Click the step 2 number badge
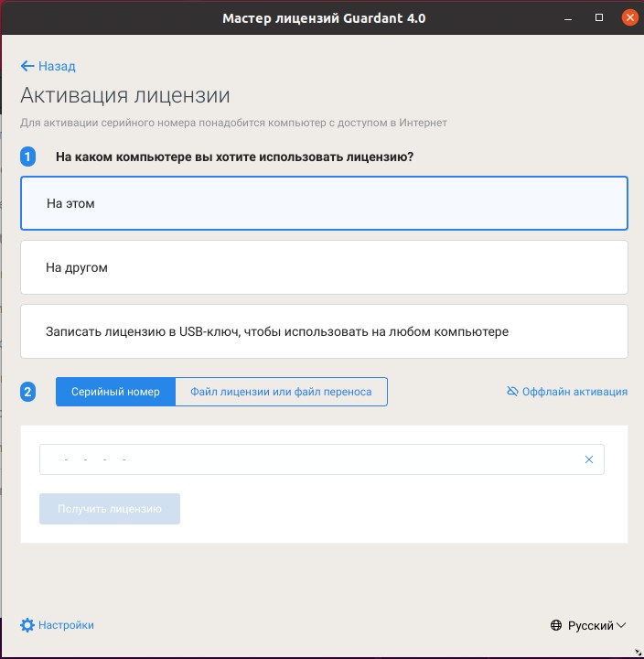The height and width of the screenshot is (659, 644). 27,392
